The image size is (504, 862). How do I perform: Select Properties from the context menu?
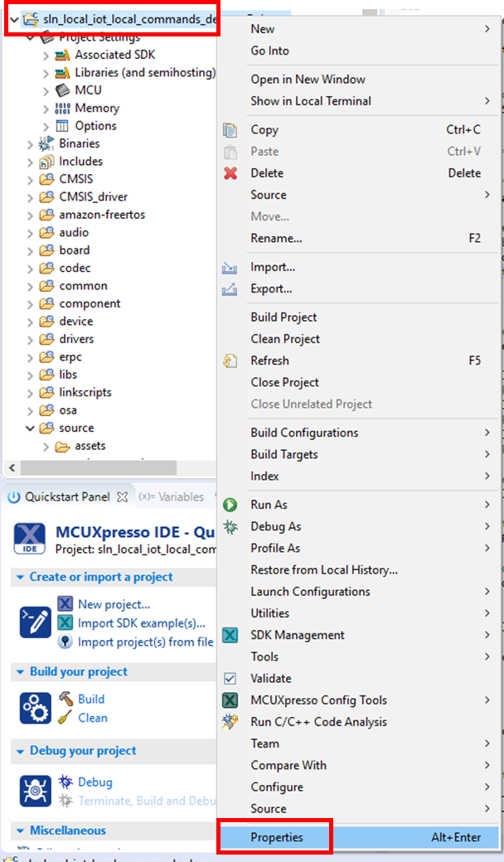coord(277,837)
